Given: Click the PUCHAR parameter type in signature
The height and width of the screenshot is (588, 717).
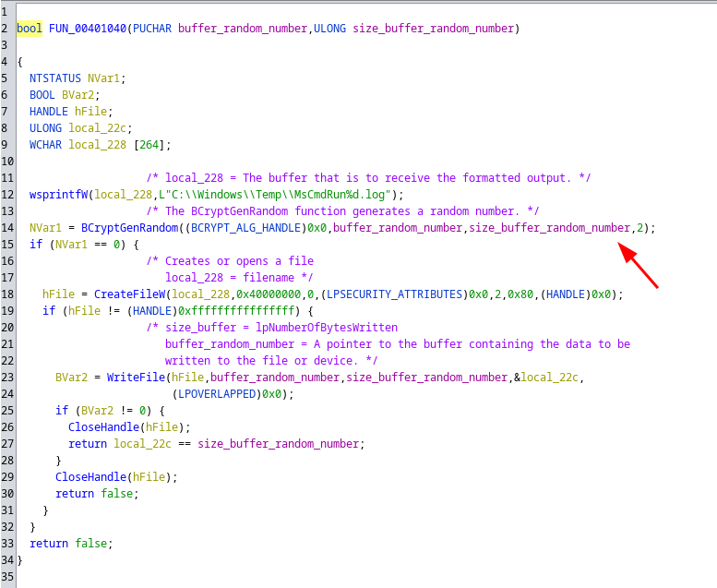Looking at the screenshot, I should point(152,29).
